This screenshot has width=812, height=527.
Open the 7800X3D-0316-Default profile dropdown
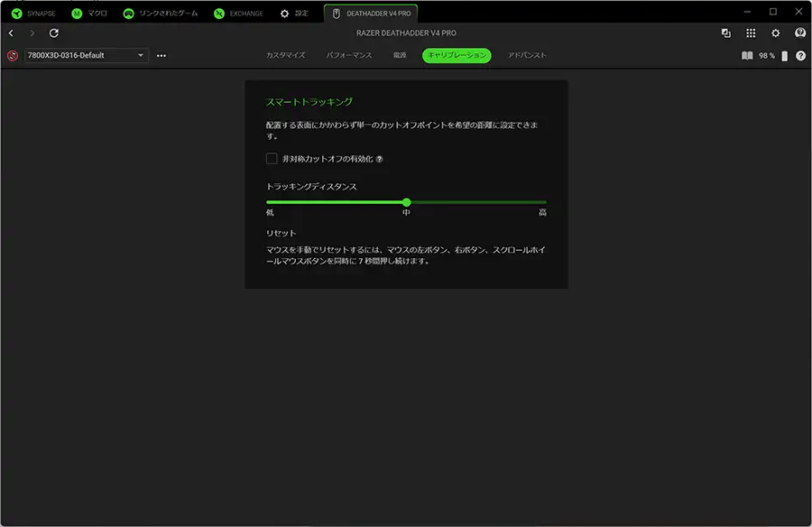coord(86,55)
